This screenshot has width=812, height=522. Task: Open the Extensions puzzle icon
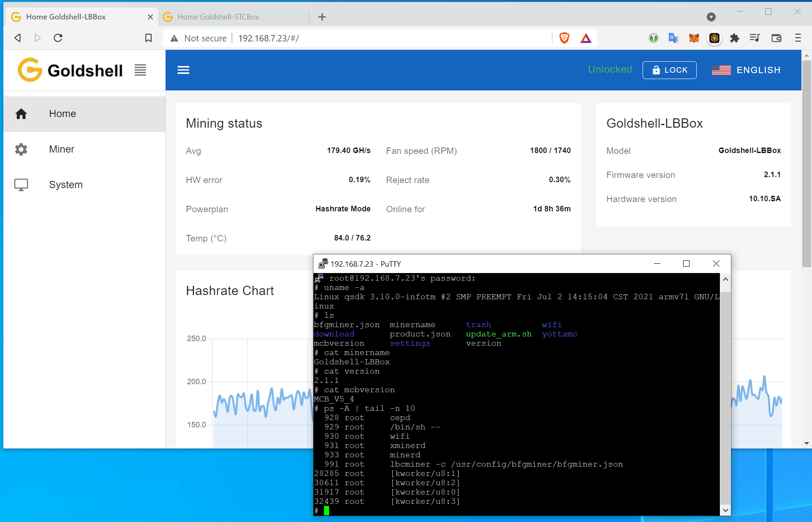(x=735, y=38)
